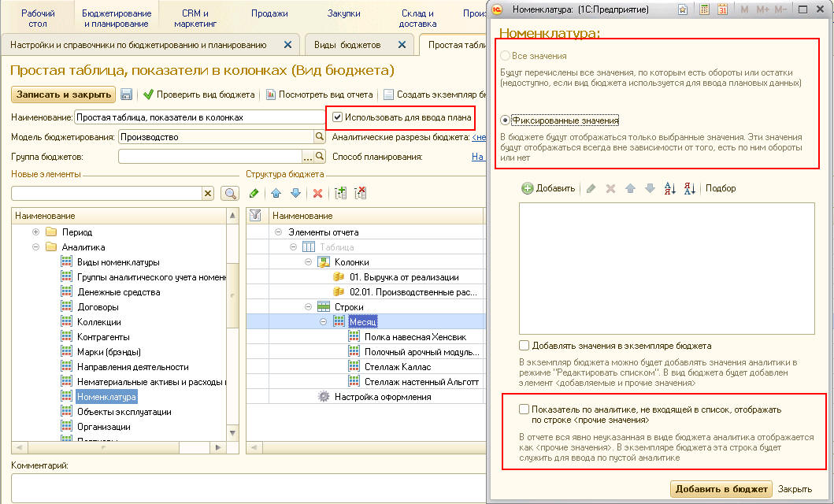
Task: Click scroll down arrow in Новые элементы list
Action: (232, 433)
